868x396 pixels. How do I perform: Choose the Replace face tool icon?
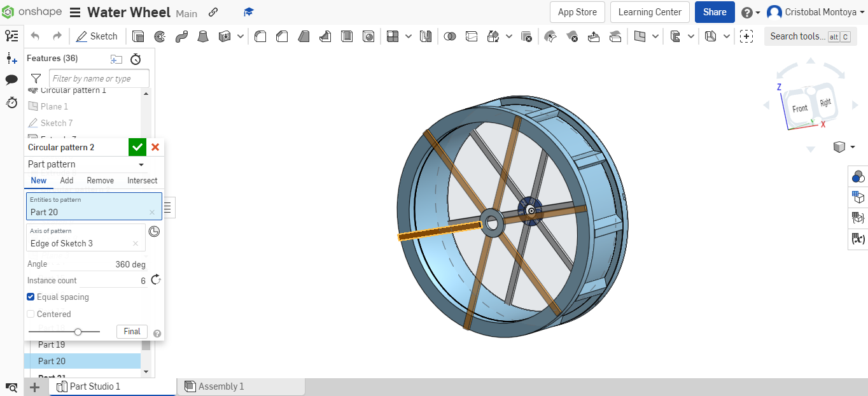click(615, 36)
